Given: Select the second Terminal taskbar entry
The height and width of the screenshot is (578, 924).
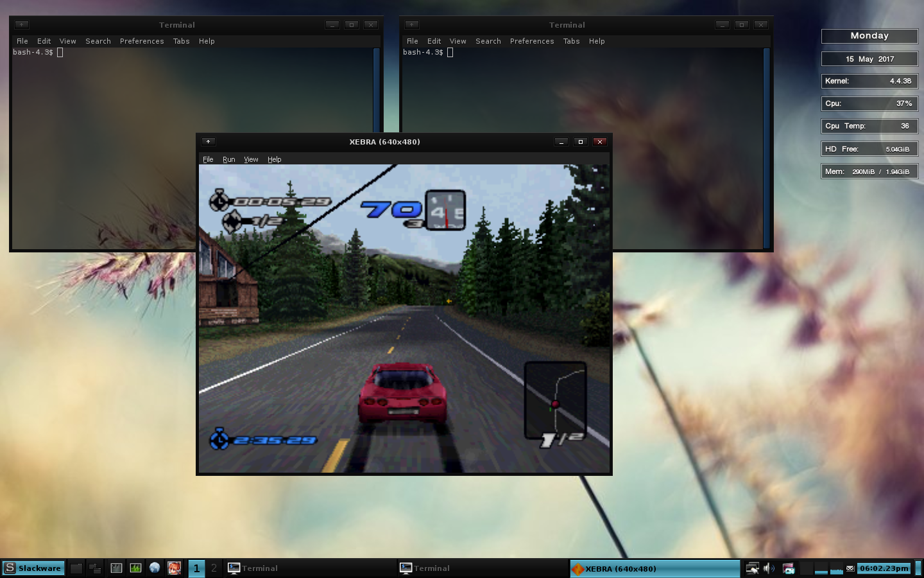Looking at the screenshot, I should pos(483,568).
